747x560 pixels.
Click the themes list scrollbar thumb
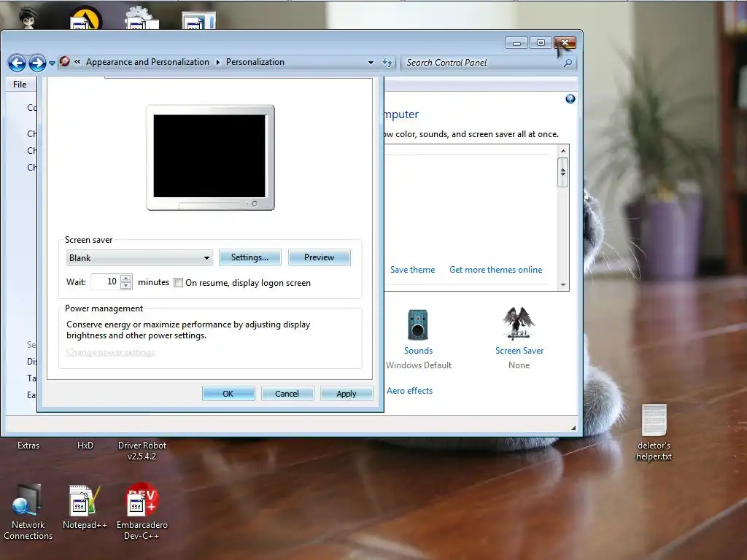coord(563,172)
